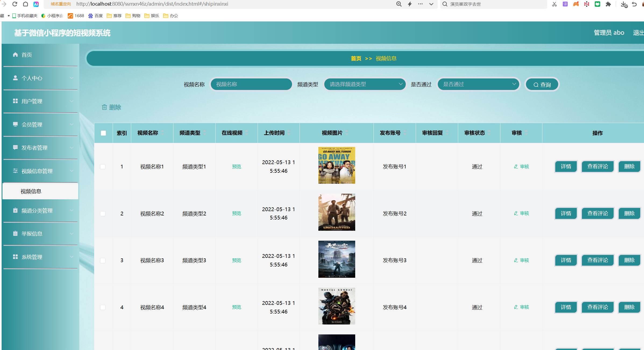Screen dimensions: 644x350
Task: Open the 1688 bookmark
Action: point(76,16)
